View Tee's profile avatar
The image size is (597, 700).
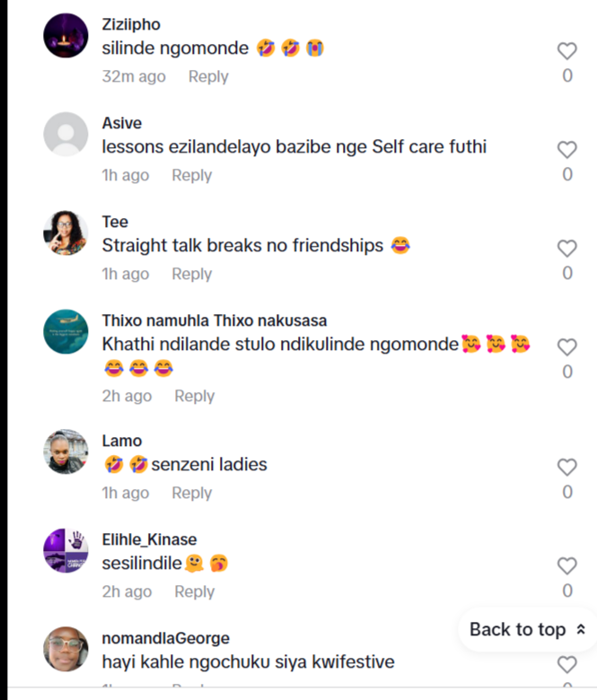pyautogui.click(x=66, y=234)
